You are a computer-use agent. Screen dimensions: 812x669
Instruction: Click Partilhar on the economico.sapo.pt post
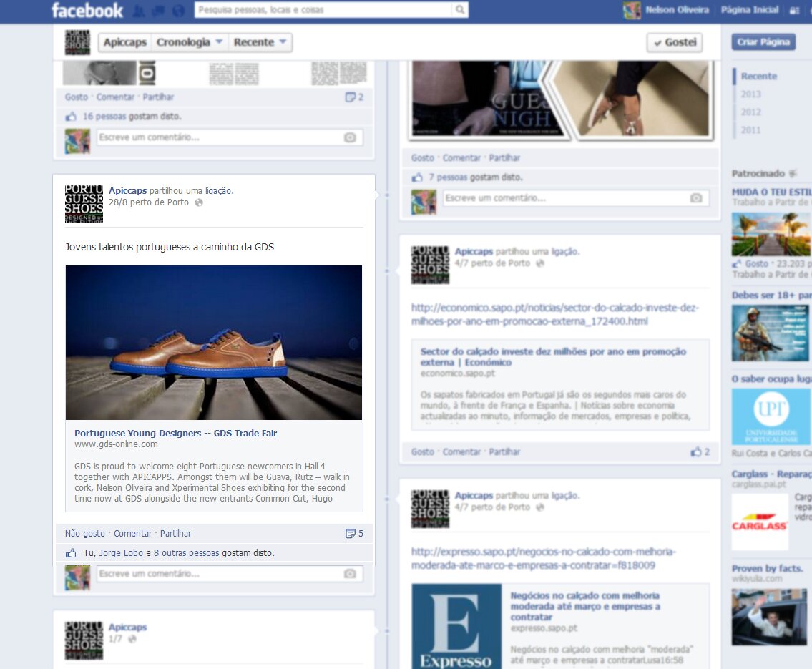[x=504, y=451]
